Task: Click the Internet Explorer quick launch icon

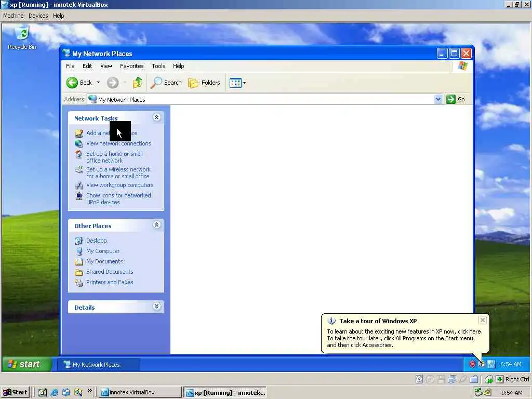Action: pyautogui.click(x=54, y=393)
